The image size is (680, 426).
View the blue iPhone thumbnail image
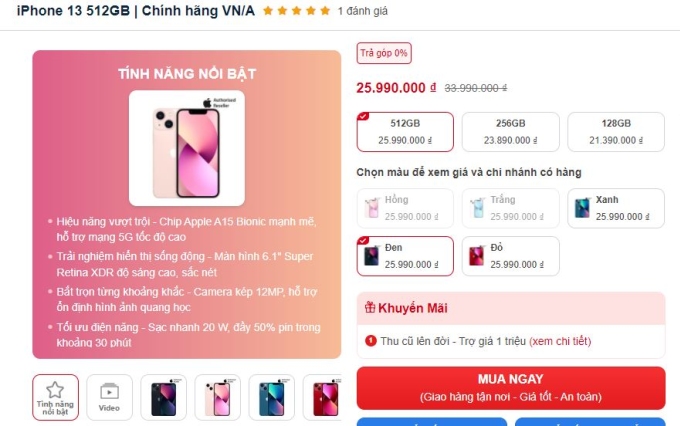tap(272, 397)
